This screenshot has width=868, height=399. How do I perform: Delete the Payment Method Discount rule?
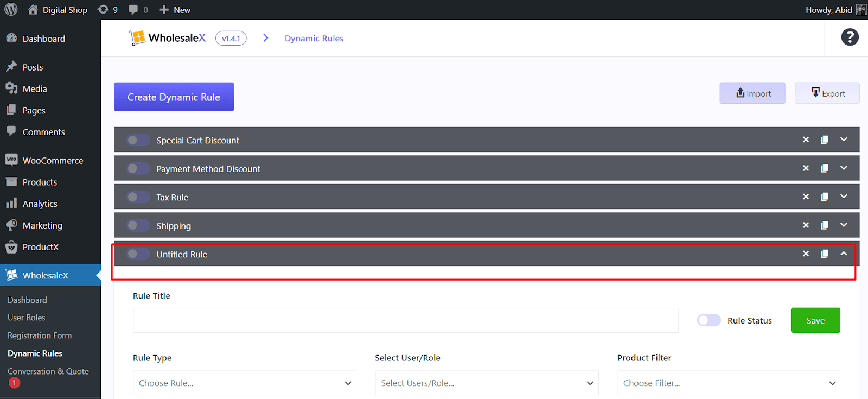806,168
